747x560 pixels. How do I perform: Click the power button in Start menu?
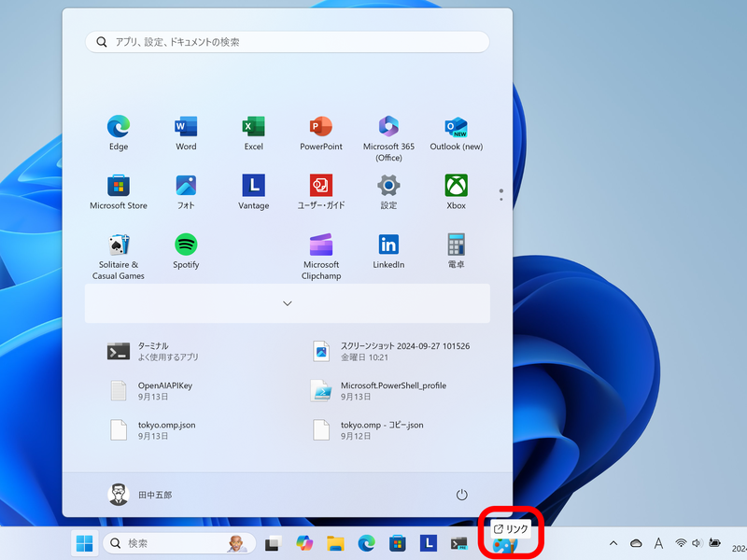[x=461, y=495]
